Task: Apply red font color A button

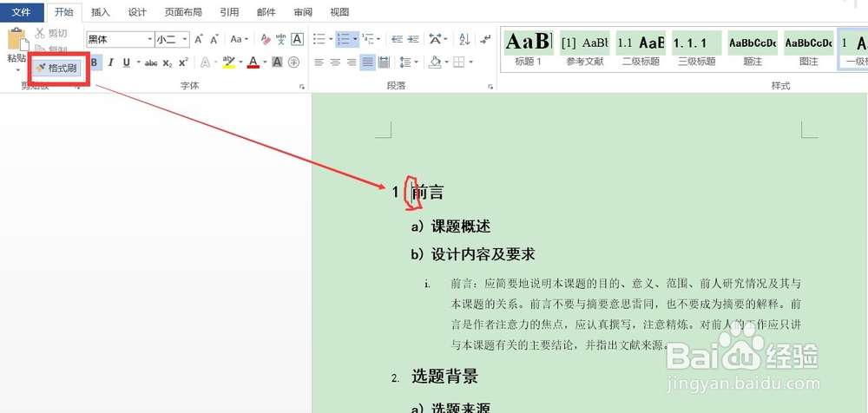Action: point(253,62)
